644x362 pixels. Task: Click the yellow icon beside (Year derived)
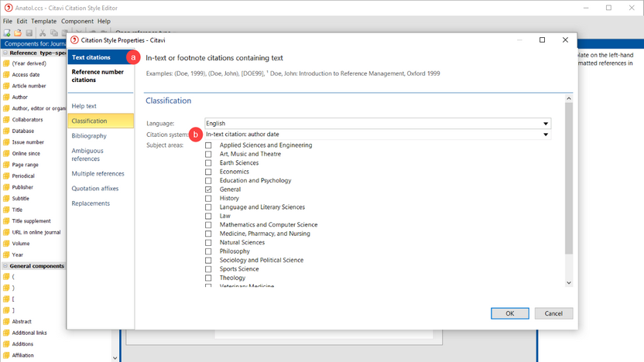click(6, 63)
